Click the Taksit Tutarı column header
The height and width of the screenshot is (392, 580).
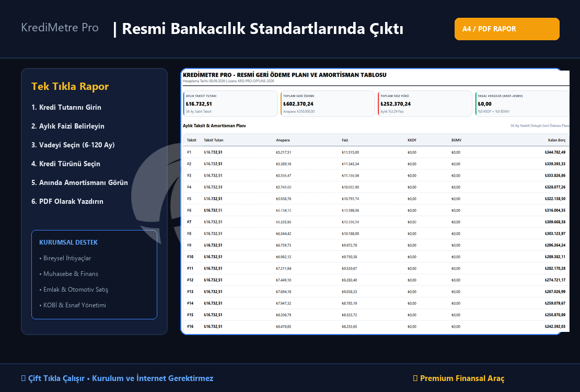click(x=213, y=140)
